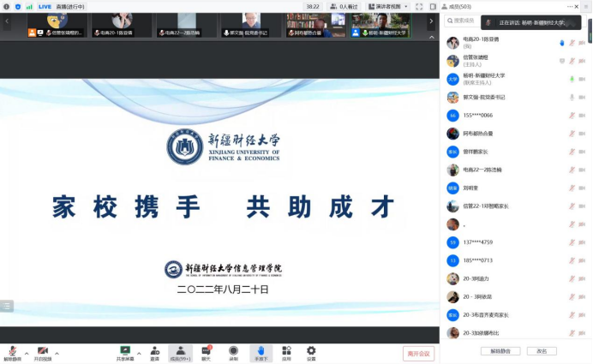
Task: Start recording with 录制 icon
Action: click(233, 350)
